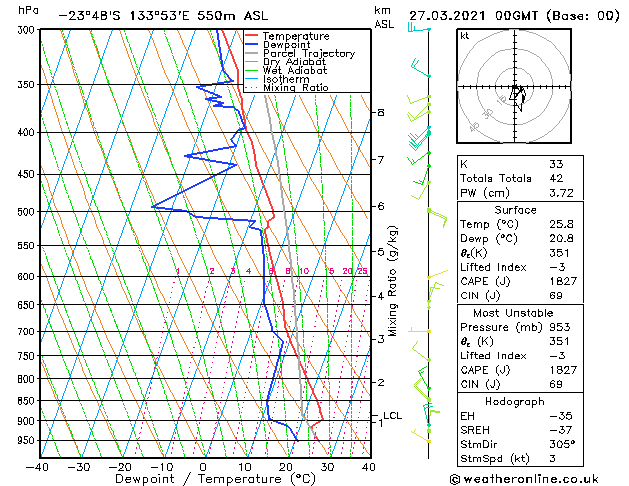Click the -20 temperature axis label
This screenshot has height=486, width=629.
pos(120,467)
